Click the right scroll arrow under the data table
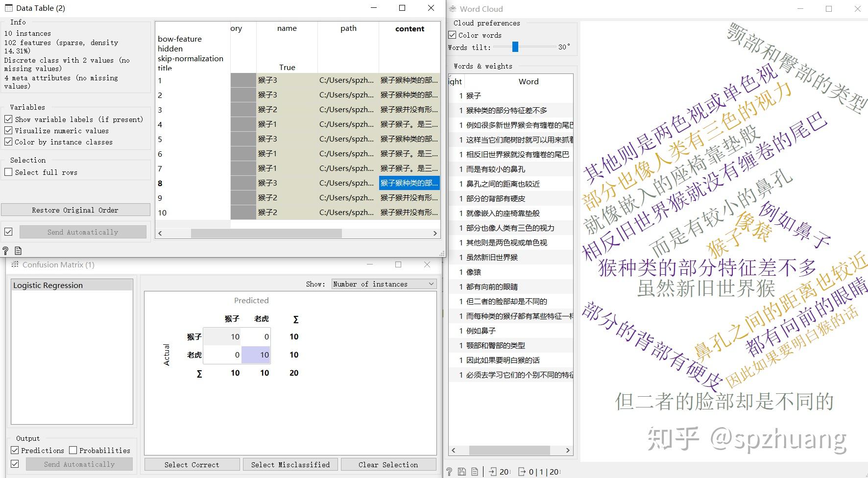868x478 pixels. [x=435, y=234]
